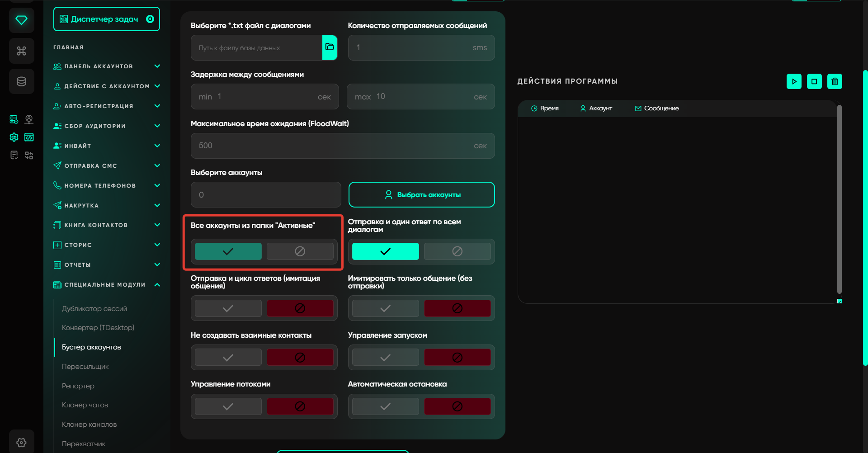Select Клонер чатов in sidebar

[x=85, y=405]
